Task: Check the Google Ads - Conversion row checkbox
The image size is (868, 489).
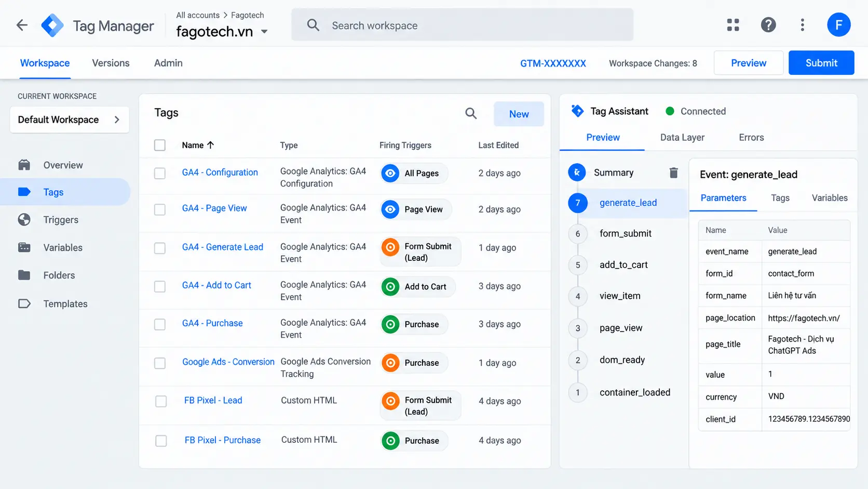Action: point(160,363)
